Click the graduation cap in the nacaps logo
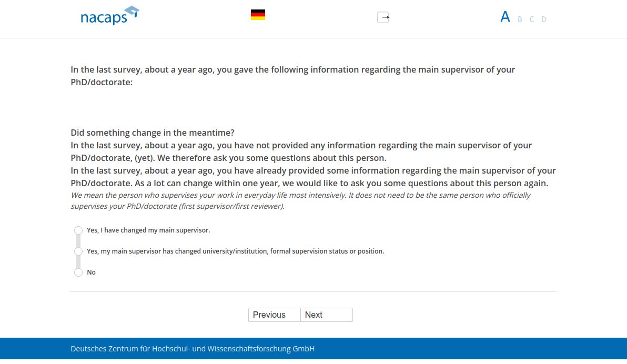This screenshot has height=364, width=627. 130,10
